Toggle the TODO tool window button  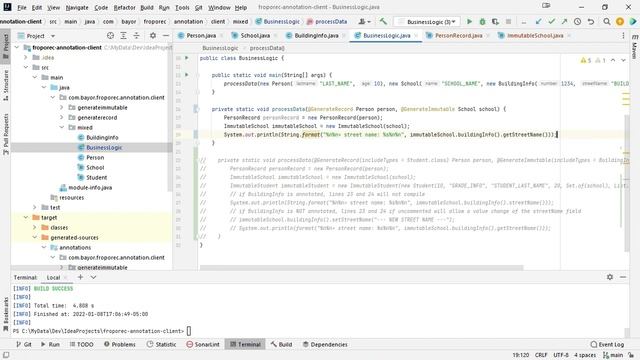pyautogui.click(x=81, y=344)
